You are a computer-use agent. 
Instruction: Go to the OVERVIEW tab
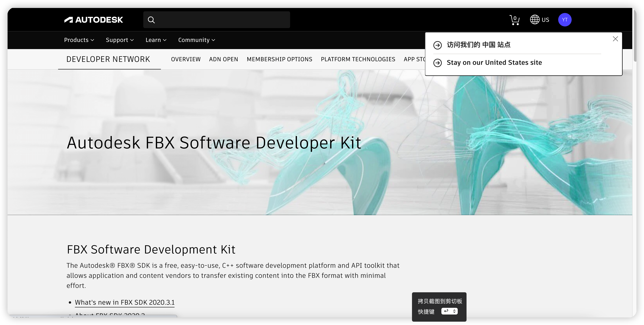(186, 59)
